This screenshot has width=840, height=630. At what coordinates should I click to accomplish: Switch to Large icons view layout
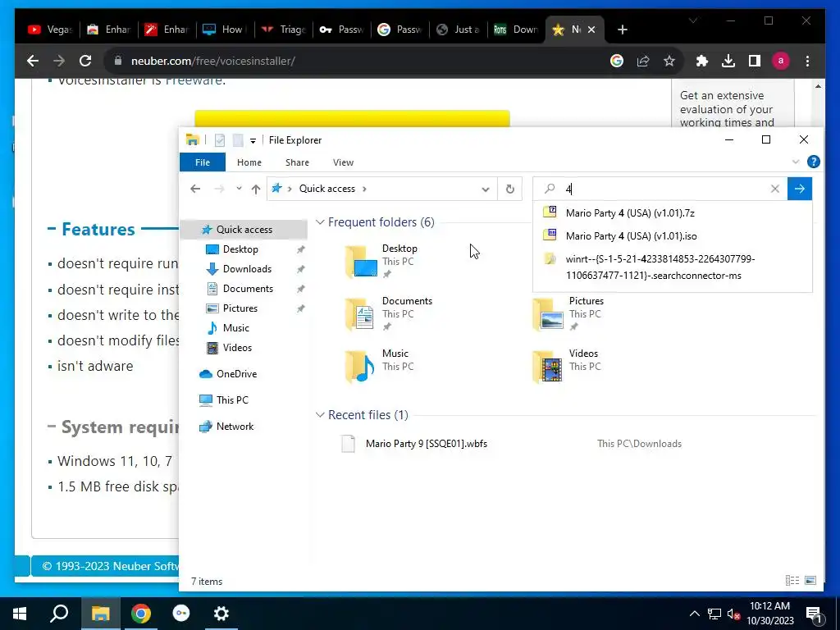click(x=810, y=581)
